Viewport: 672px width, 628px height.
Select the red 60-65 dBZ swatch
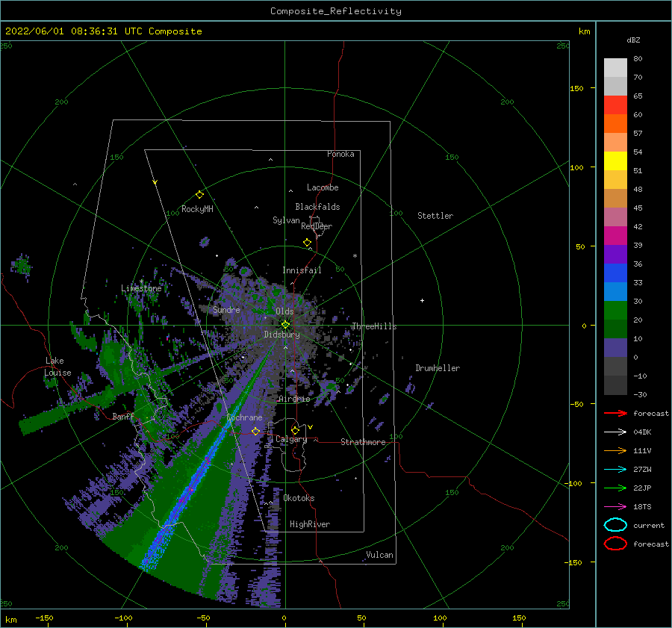tap(615, 105)
